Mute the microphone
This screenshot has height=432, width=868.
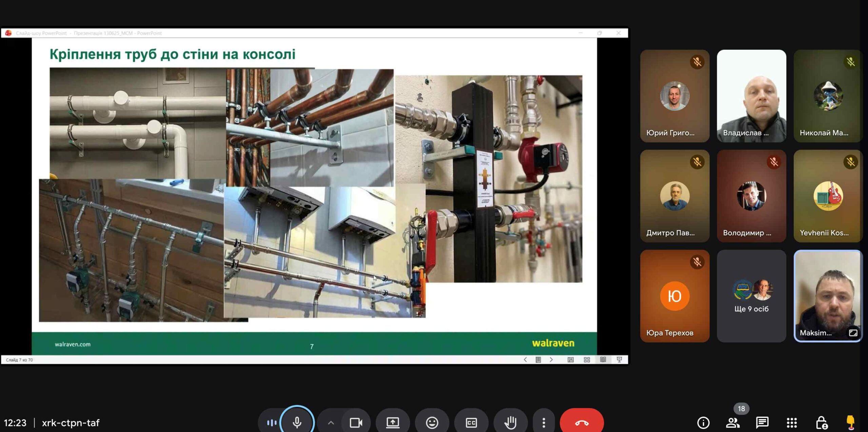[297, 422]
